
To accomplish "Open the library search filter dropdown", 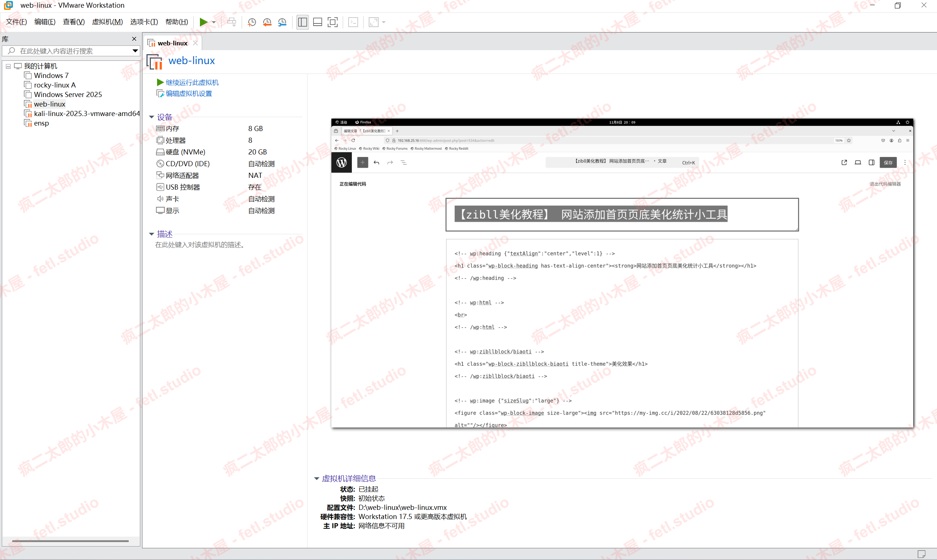I will tap(135, 51).
